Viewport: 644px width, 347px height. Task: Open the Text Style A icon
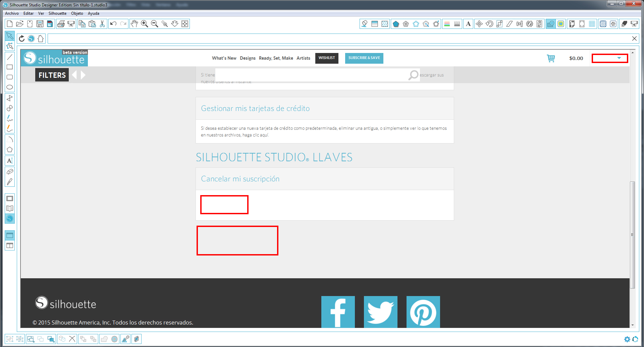pos(468,24)
